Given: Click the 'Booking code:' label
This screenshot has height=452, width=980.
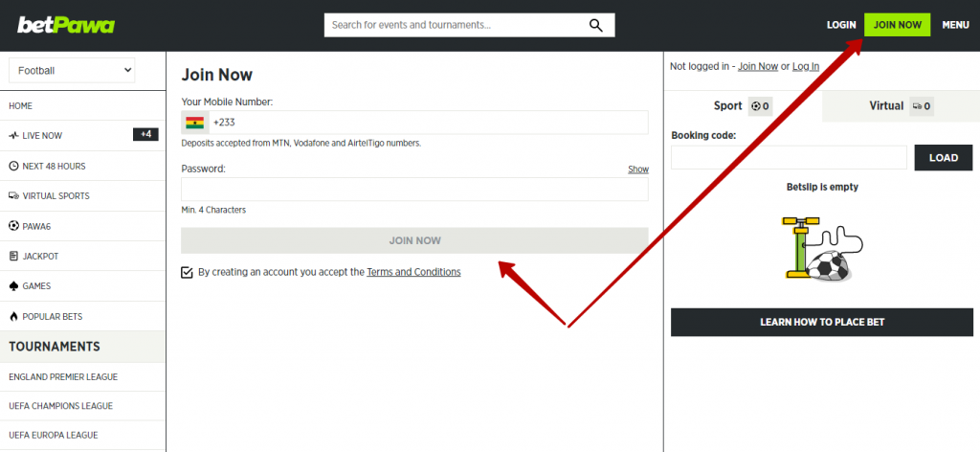Looking at the screenshot, I should tap(703, 135).
